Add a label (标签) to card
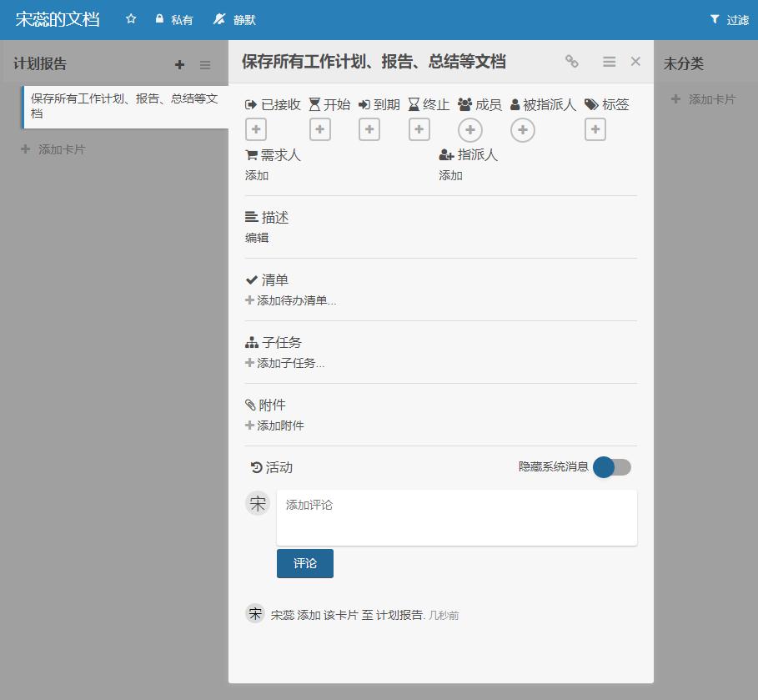This screenshot has height=700, width=758. click(x=595, y=129)
